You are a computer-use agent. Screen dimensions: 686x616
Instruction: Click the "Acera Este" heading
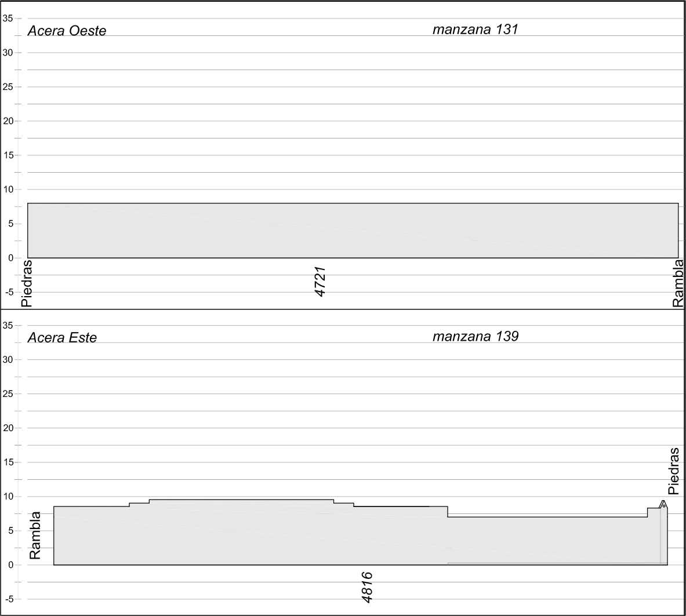click(62, 338)
